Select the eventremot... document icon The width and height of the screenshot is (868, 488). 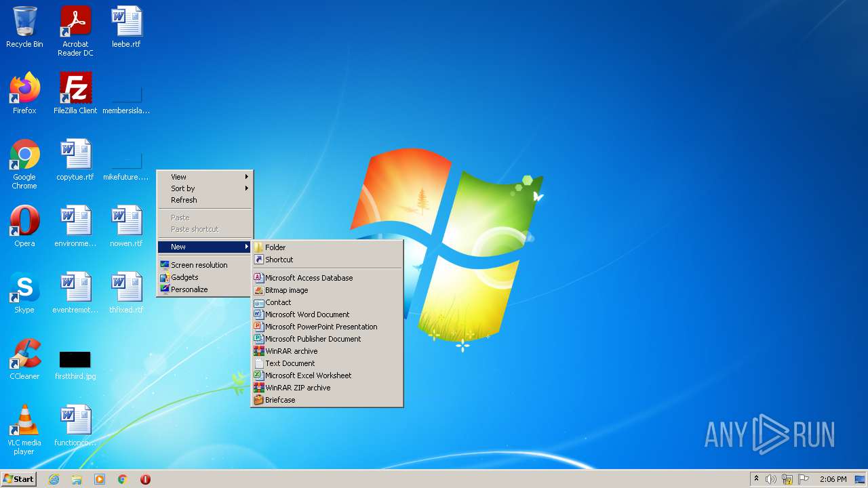tap(75, 293)
